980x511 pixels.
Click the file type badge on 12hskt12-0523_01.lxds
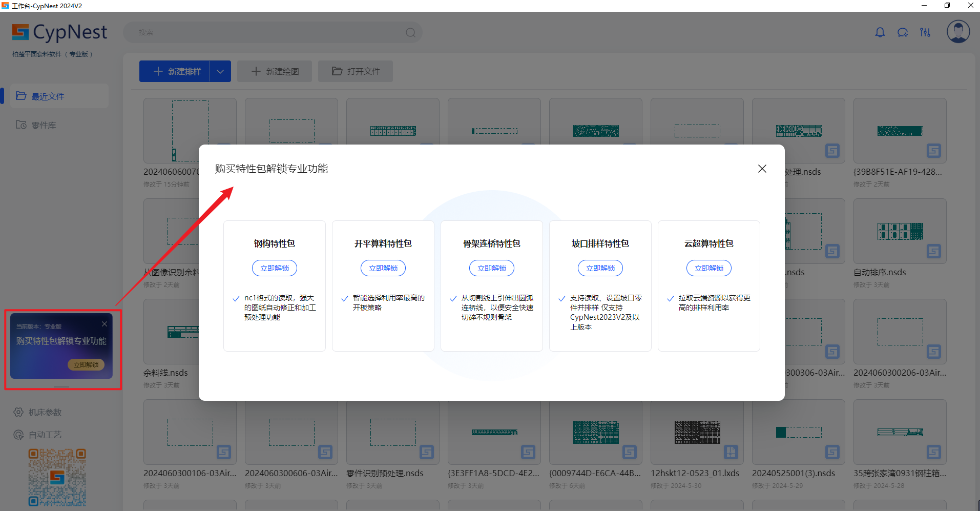pos(731,452)
